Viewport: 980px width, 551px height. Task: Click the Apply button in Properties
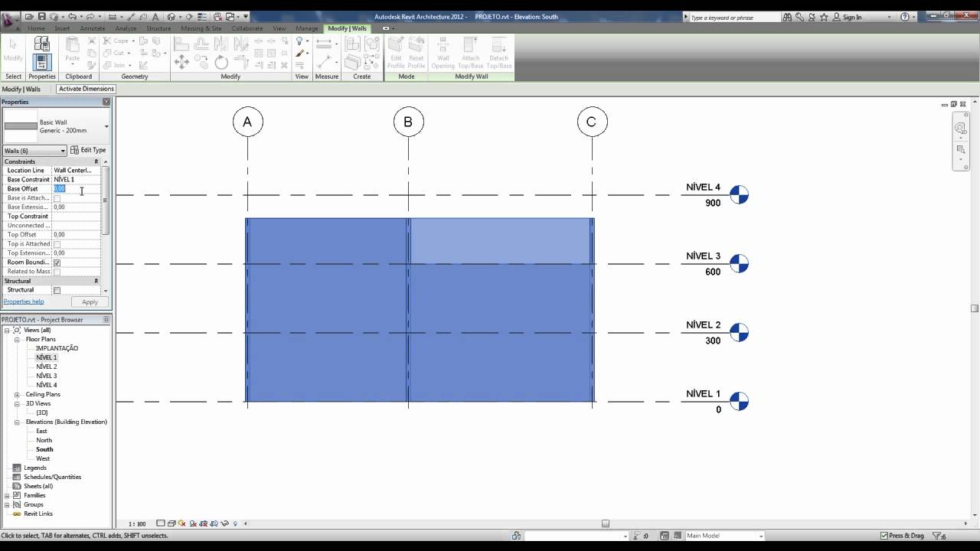tap(90, 302)
